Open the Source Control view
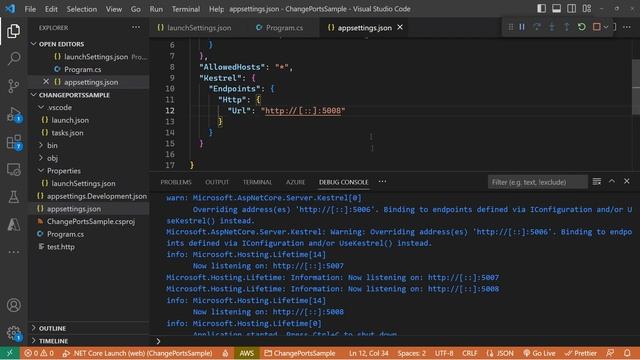 tap(13, 86)
